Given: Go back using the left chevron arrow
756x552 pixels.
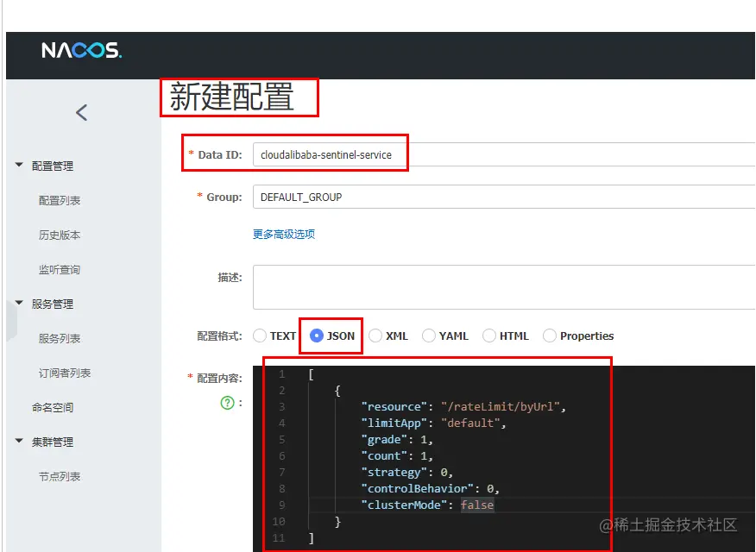Looking at the screenshot, I should (81, 113).
